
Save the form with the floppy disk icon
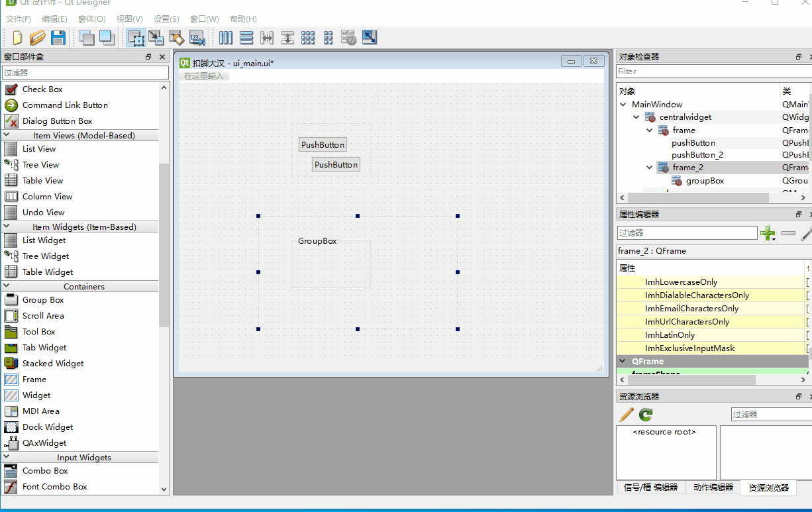click(58, 38)
